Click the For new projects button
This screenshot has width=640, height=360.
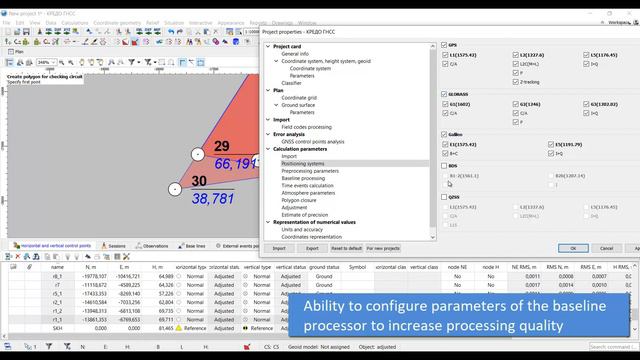[383, 248]
